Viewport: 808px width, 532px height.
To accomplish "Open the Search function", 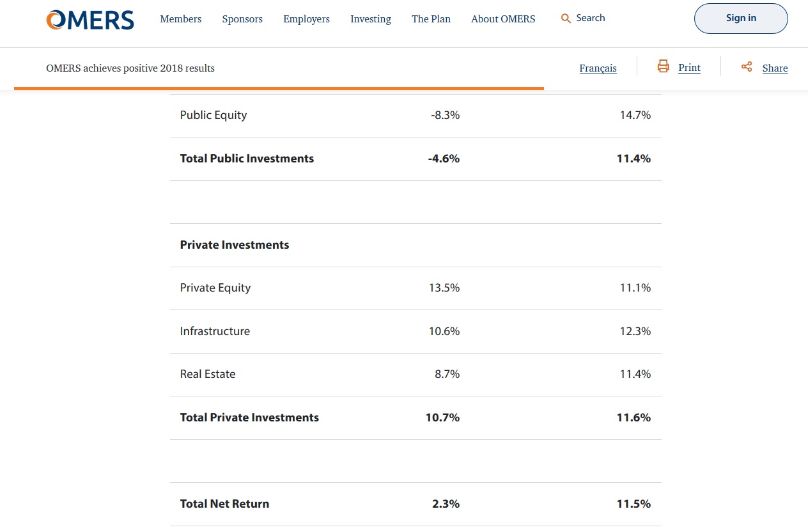I will [582, 18].
